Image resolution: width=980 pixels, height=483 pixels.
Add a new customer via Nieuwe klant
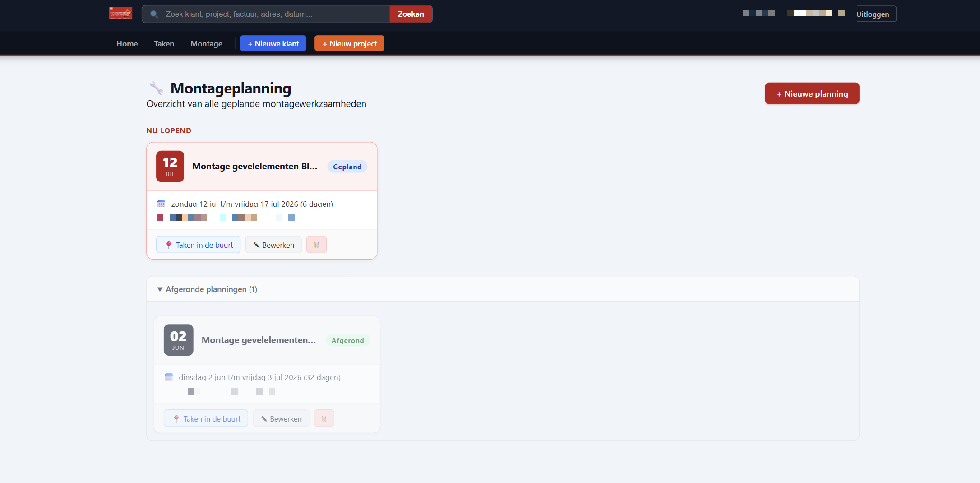pos(273,43)
